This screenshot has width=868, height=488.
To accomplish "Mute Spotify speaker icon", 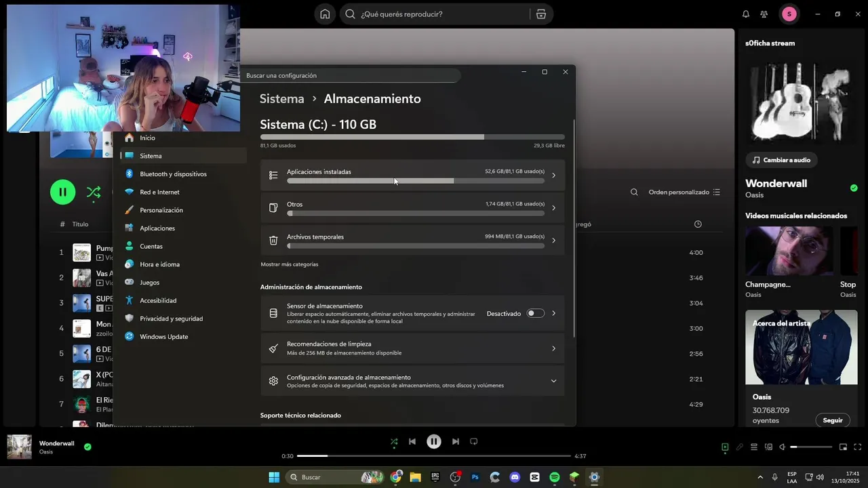I will (x=782, y=447).
